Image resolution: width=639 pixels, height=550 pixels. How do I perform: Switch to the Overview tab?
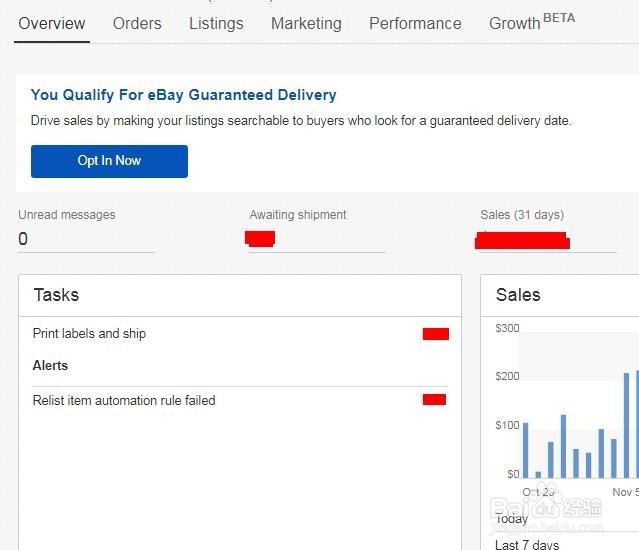tap(52, 24)
